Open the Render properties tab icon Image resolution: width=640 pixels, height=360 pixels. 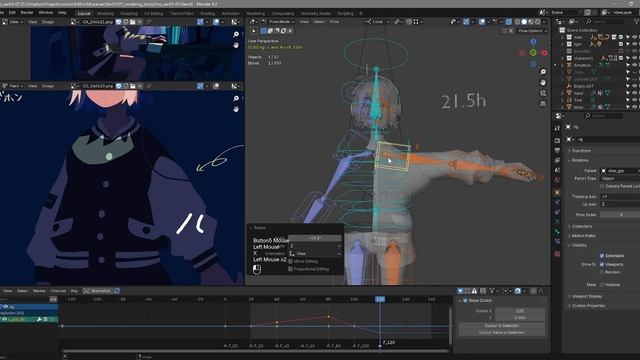557,140
